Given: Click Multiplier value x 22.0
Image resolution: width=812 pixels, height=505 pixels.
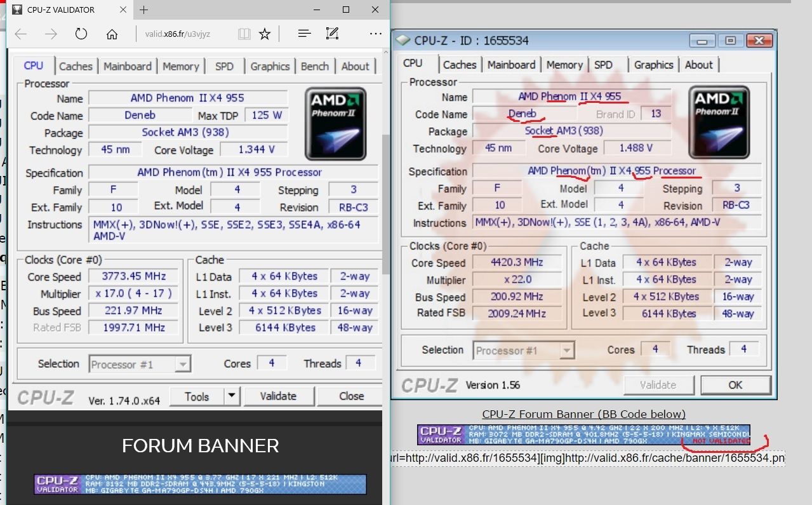Looking at the screenshot, I should 517,279.
